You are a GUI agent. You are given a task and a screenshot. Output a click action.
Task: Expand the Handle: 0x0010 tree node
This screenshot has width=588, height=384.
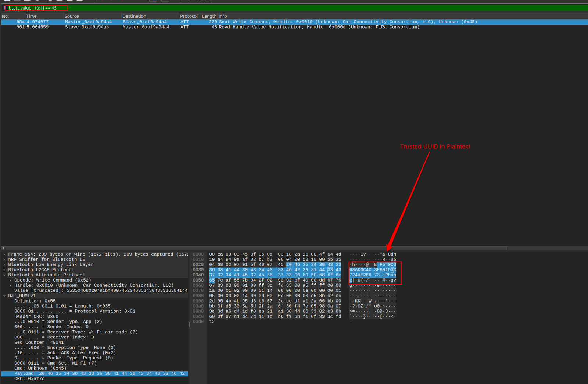[x=10, y=285]
